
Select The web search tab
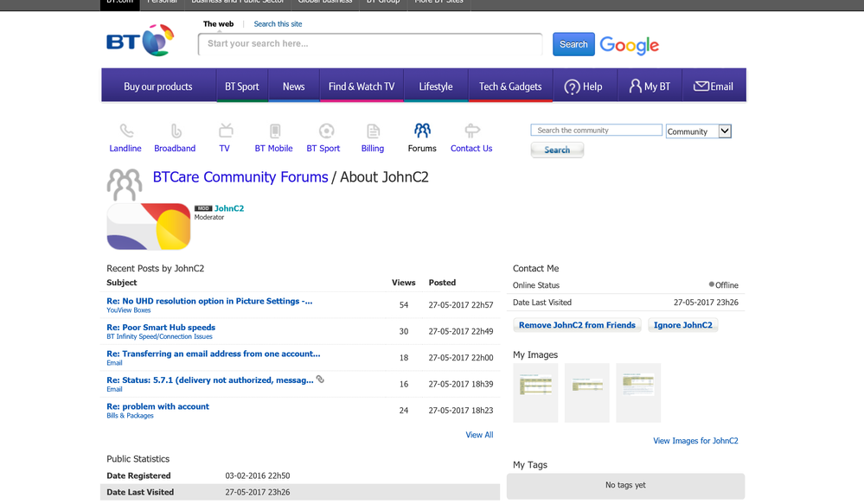(x=218, y=23)
